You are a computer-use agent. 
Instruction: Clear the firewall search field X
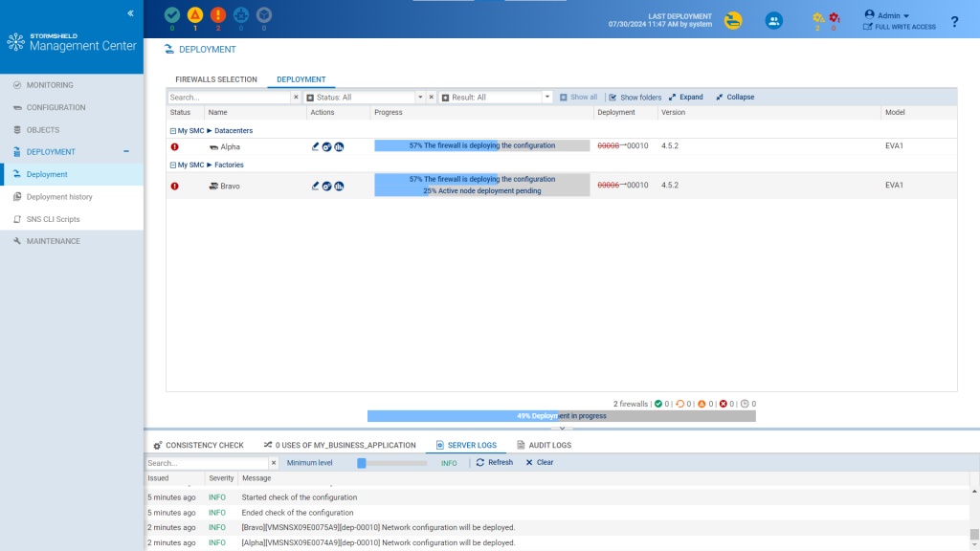296,98
